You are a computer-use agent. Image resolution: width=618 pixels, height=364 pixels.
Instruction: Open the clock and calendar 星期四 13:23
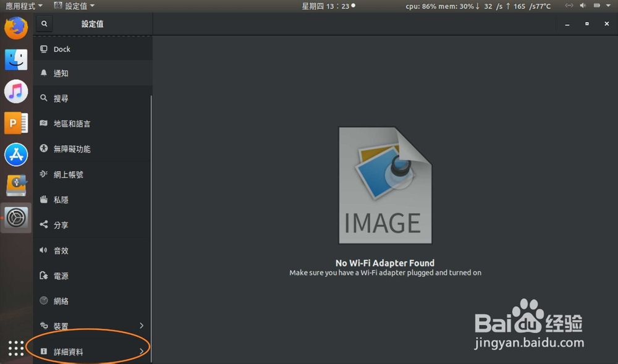328,6
